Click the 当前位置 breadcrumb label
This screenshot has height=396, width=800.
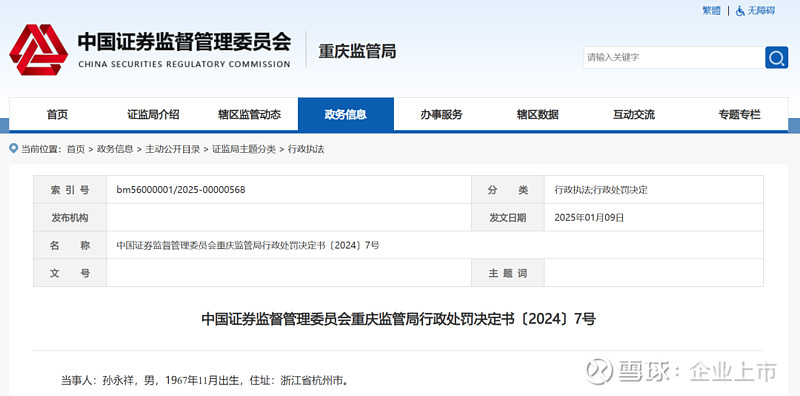click(x=41, y=149)
